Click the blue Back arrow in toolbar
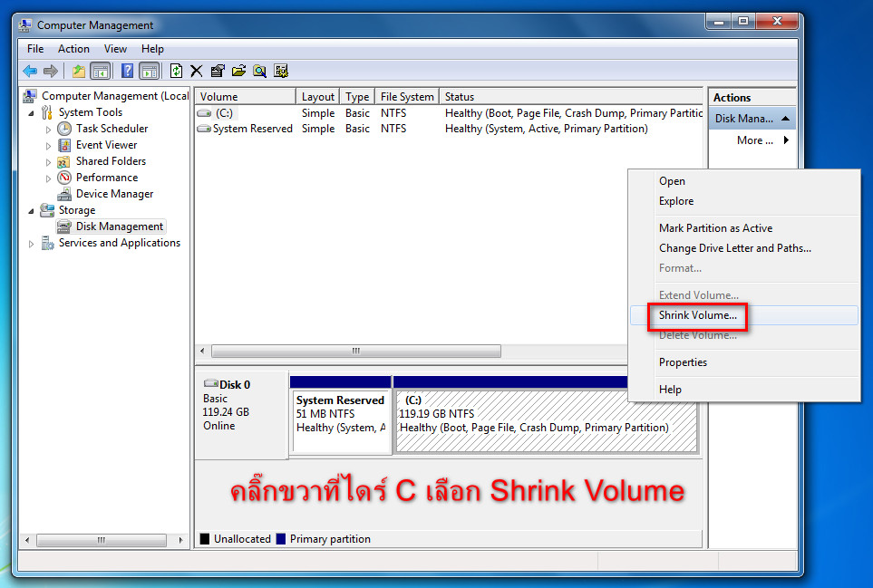This screenshot has height=588, width=873. (x=30, y=72)
